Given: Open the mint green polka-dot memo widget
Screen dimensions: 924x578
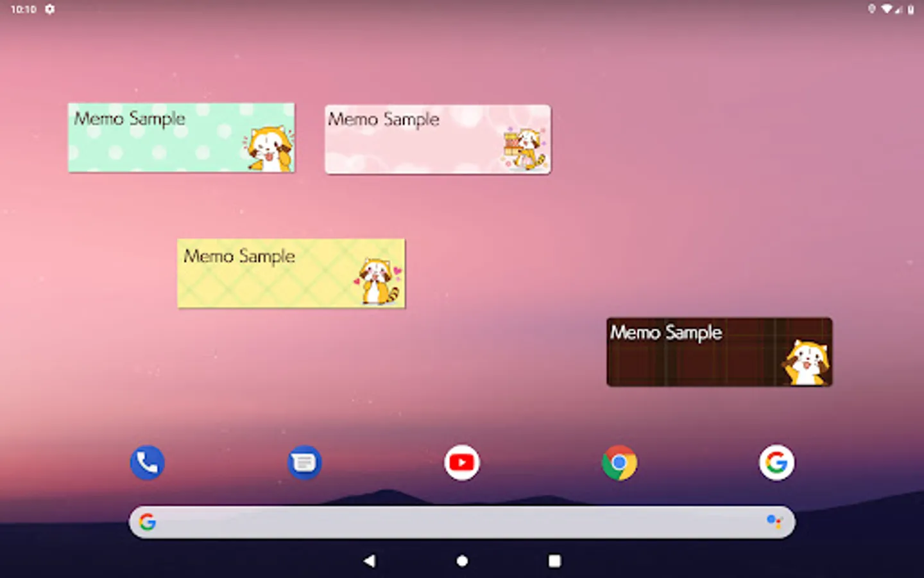Looking at the screenshot, I should pyautogui.click(x=182, y=137).
